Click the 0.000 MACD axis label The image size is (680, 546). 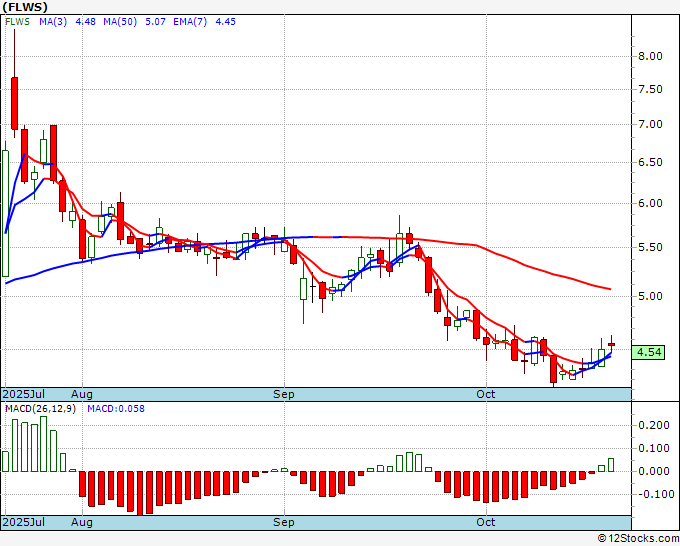654,471
